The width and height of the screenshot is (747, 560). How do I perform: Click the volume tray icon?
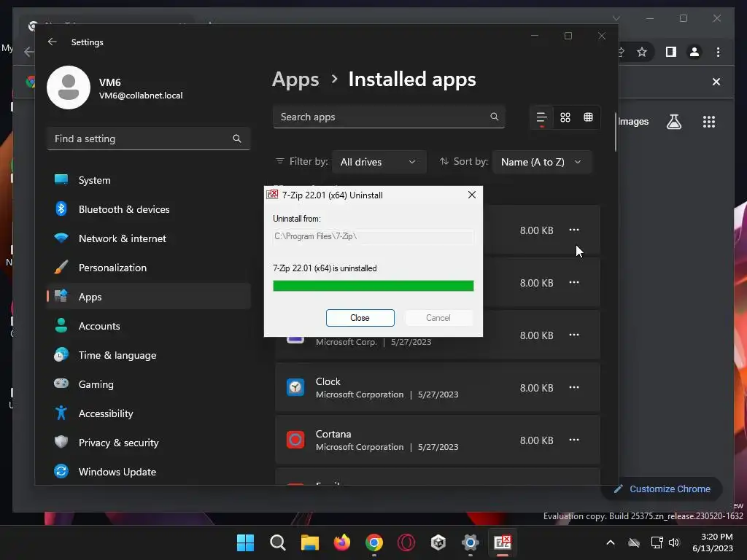click(x=673, y=542)
